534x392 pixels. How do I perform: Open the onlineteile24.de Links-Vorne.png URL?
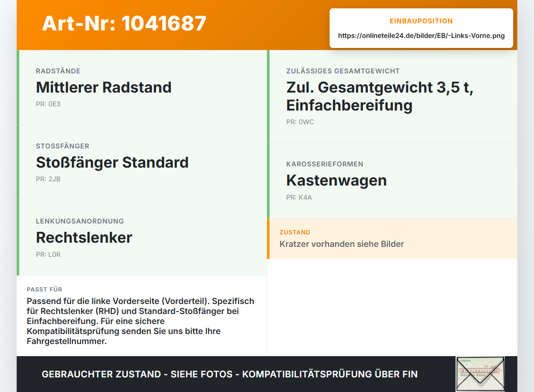[421, 36]
